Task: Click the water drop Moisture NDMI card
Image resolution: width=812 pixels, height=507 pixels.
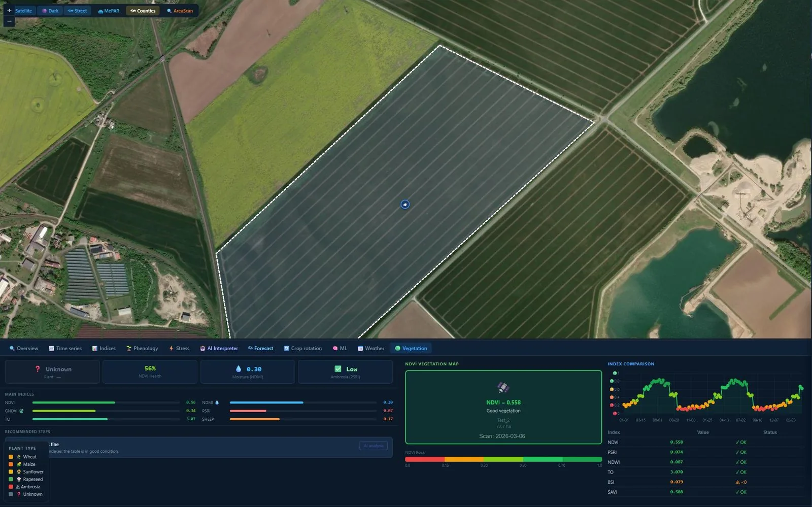Action: [248, 372]
